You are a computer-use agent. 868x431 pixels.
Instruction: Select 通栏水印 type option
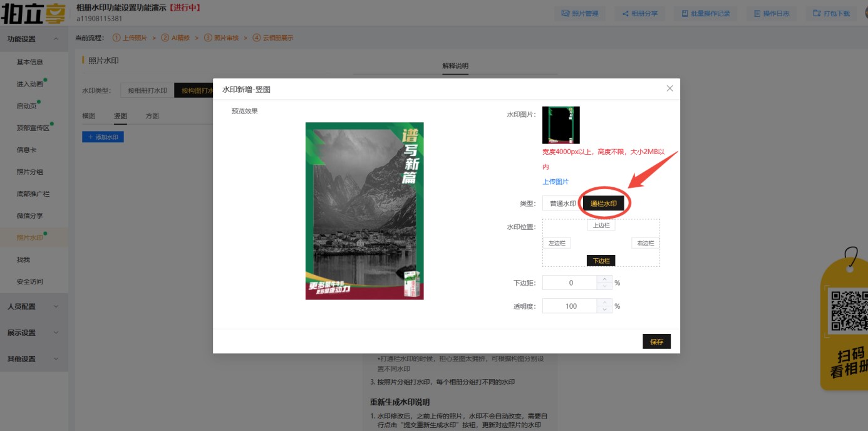tap(603, 204)
